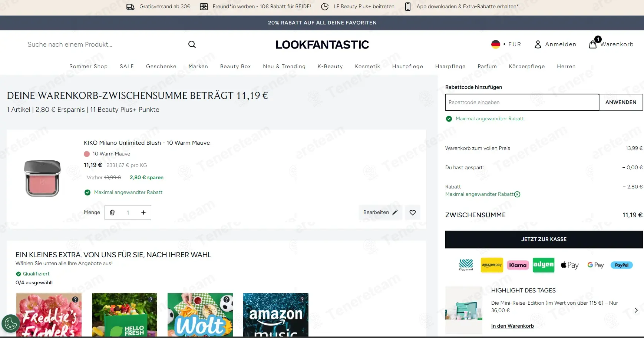The image size is (644, 338).
Task: Remove item with the trash icon
Action: pos(112,212)
